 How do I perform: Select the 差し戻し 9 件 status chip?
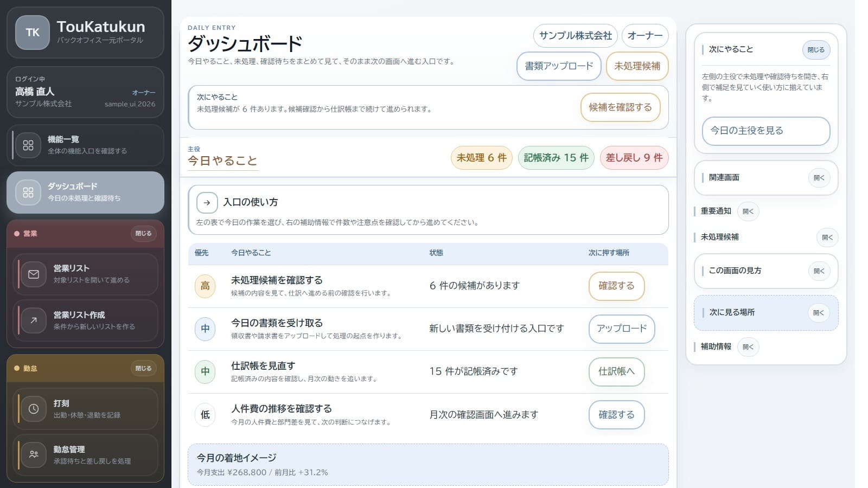(634, 158)
